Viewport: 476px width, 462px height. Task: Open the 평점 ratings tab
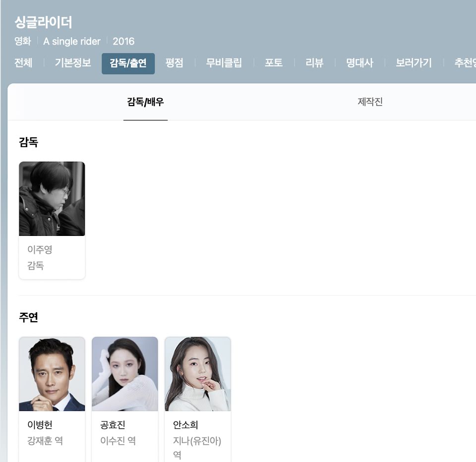[x=174, y=63]
